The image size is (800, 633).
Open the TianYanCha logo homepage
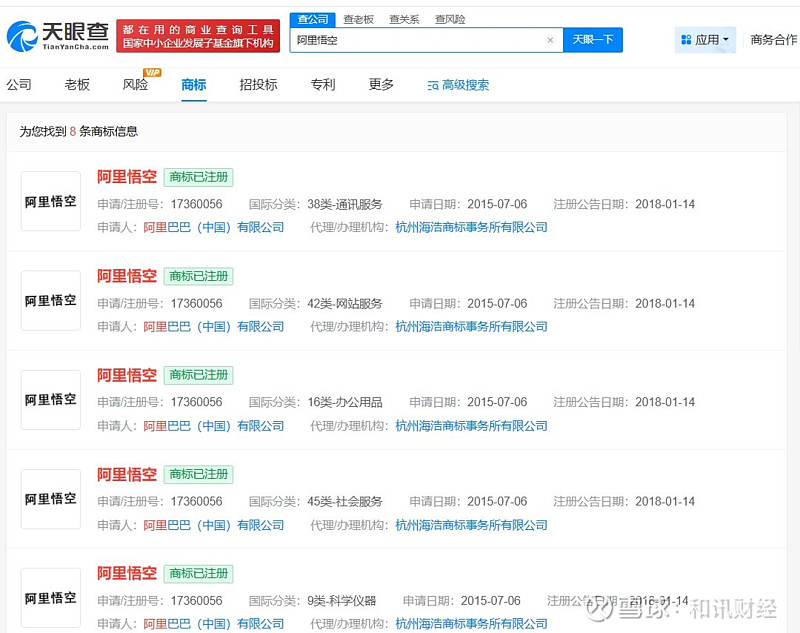pos(58,36)
